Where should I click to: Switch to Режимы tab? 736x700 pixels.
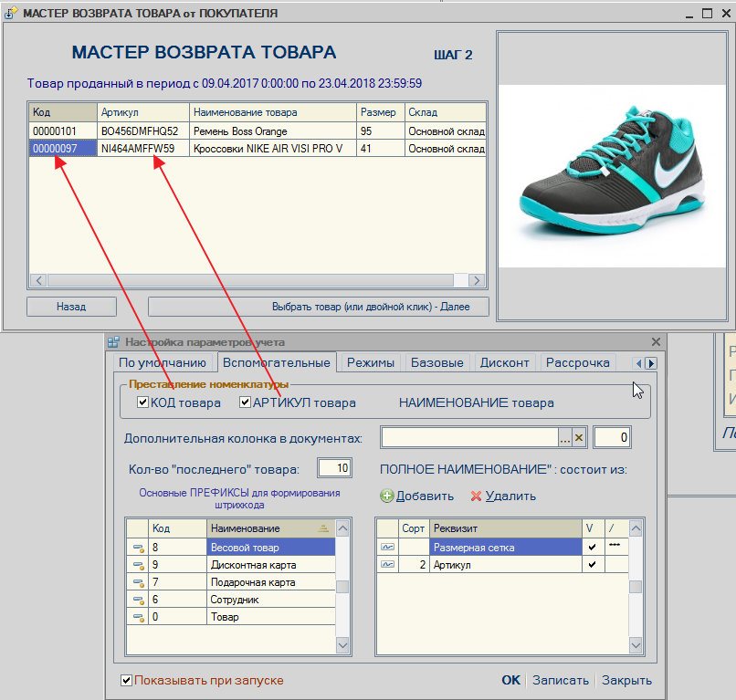(x=371, y=362)
